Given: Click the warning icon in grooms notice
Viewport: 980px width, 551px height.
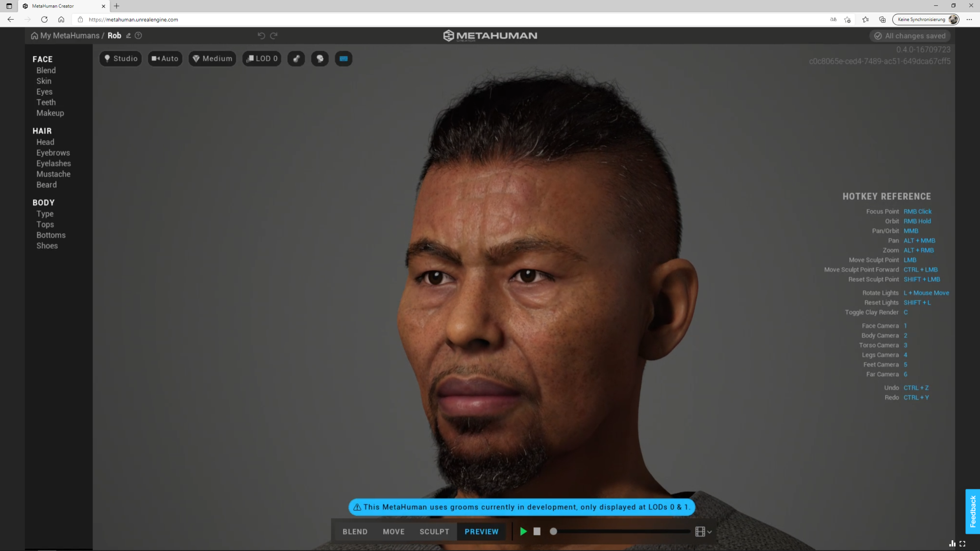Looking at the screenshot, I should pos(357,507).
